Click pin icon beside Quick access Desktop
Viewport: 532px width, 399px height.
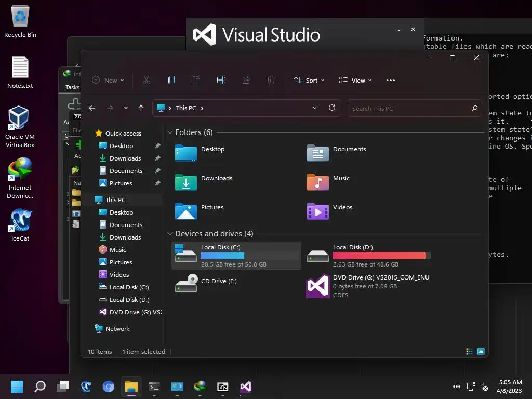click(x=157, y=145)
